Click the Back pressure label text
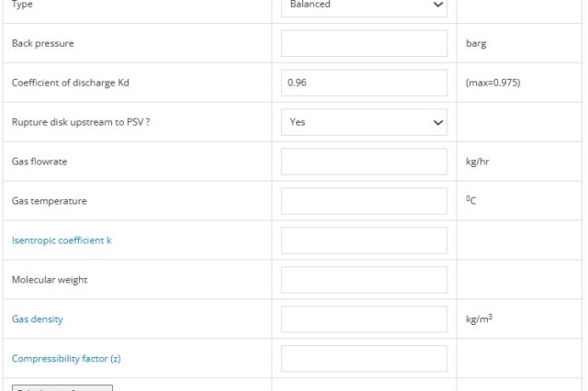The image size is (588, 391). [x=43, y=43]
